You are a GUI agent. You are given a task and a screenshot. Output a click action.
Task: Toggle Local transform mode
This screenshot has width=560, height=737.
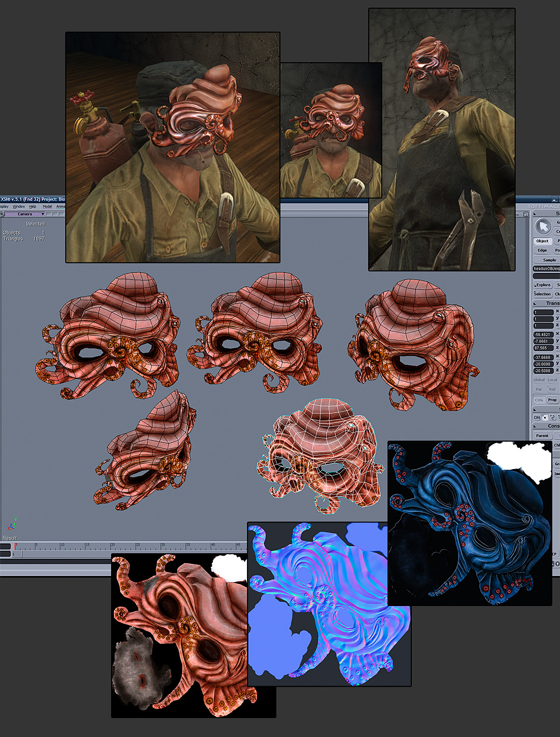click(x=552, y=380)
